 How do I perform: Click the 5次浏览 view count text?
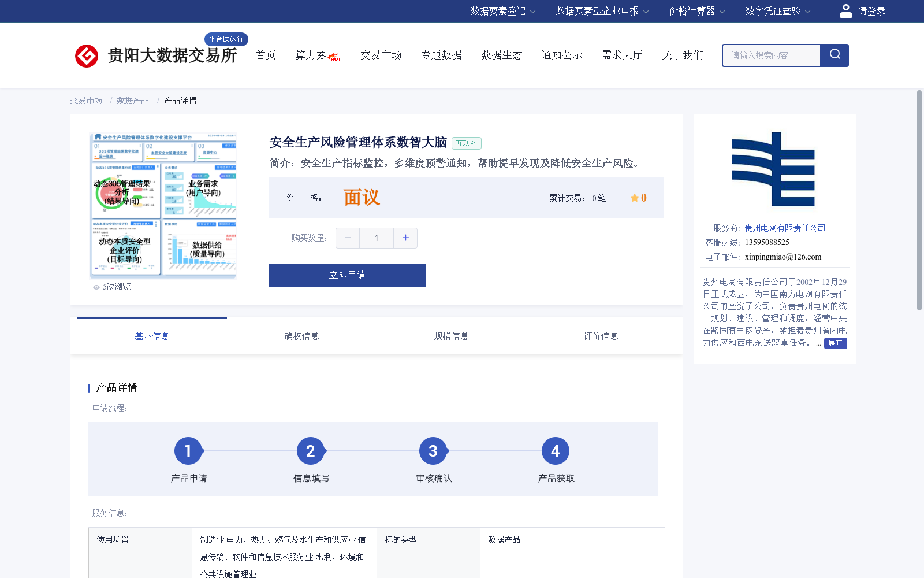[x=117, y=287]
